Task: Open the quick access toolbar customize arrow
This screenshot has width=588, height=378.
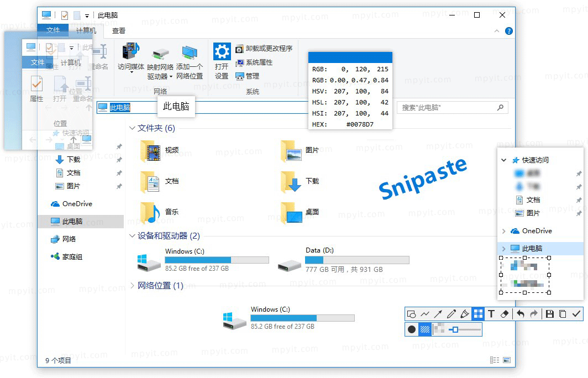Action: [87, 15]
